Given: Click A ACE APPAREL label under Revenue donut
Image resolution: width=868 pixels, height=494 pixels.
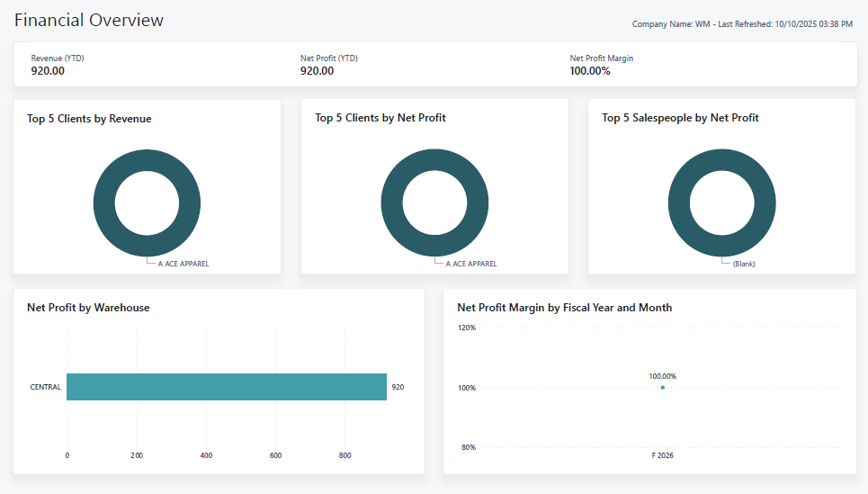Looking at the screenshot, I should pyautogui.click(x=183, y=264).
